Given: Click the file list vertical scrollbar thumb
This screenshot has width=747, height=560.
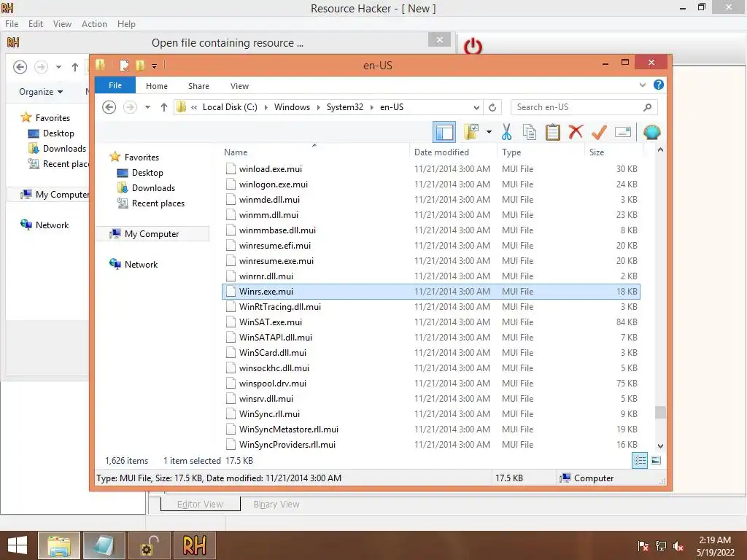Looking at the screenshot, I should pyautogui.click(x=660, y=412).
